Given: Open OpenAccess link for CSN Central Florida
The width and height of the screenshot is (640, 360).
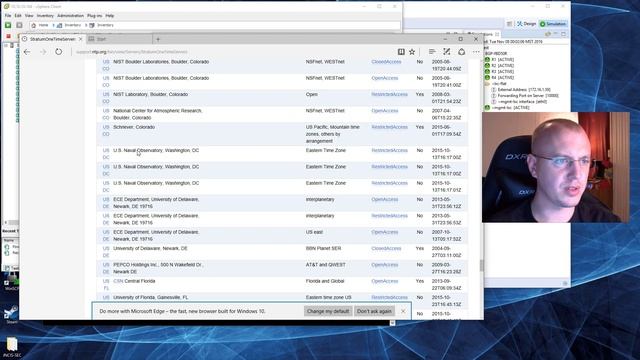Looking at the screenshot, I should pyautogui.click(x=384, y=281).
